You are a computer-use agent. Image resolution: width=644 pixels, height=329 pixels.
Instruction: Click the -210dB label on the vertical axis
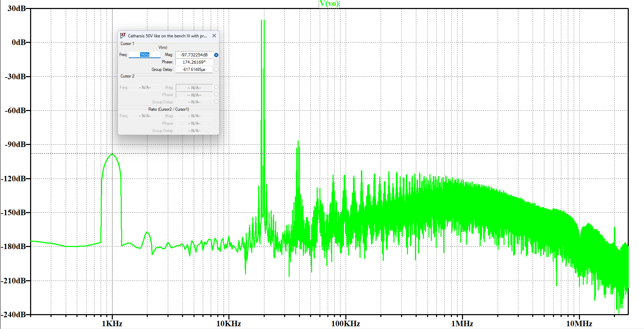pos(13,281)
